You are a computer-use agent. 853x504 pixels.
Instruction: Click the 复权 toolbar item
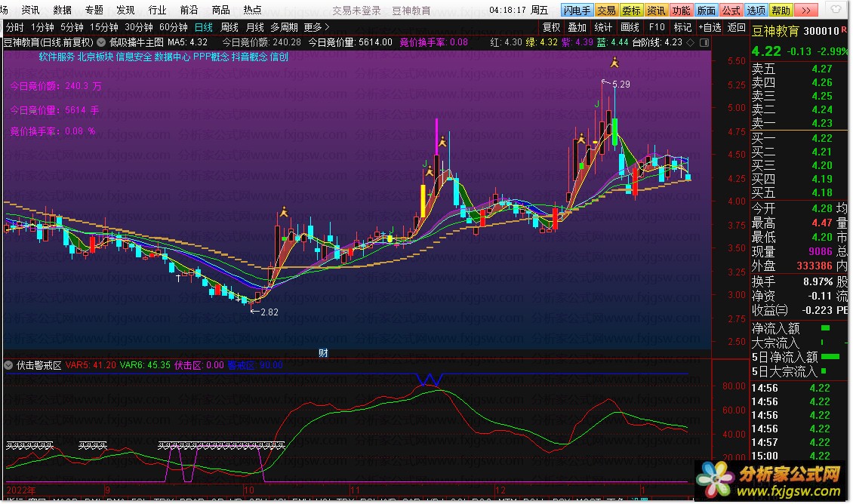[551, 26]
